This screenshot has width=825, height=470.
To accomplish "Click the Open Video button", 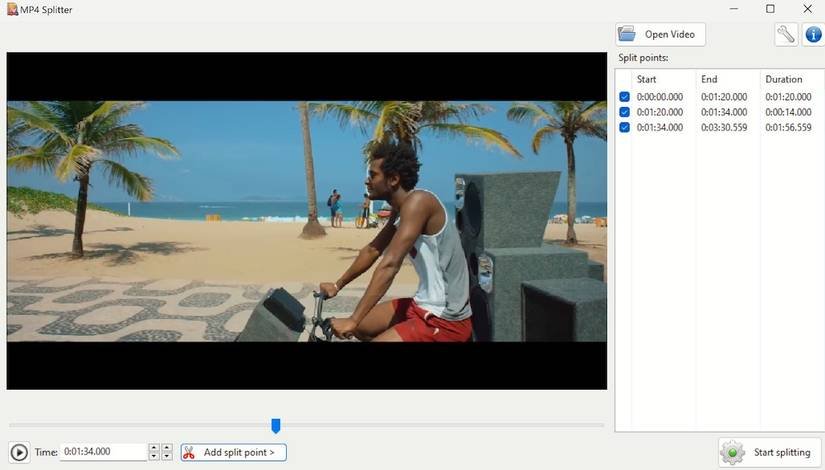I will point(660,34).
